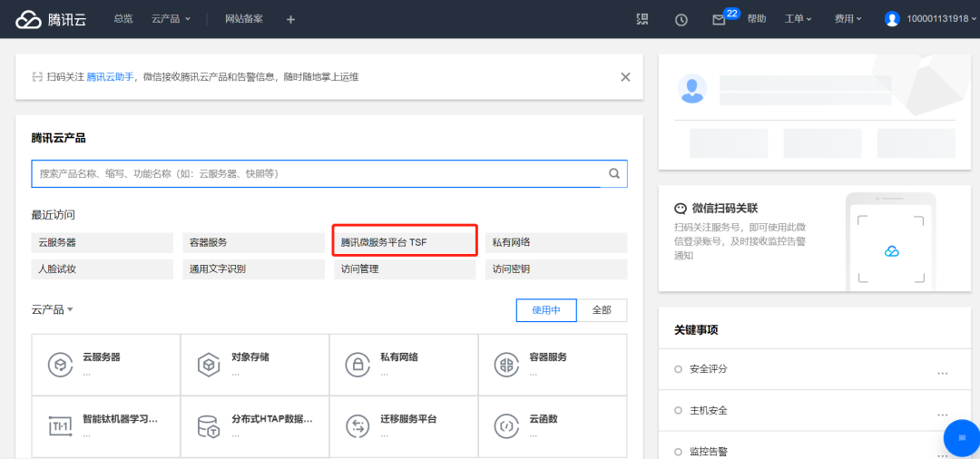Open recent 私有网络 shortcut
Screen dimensions: 980x459
tap(556, 242)
